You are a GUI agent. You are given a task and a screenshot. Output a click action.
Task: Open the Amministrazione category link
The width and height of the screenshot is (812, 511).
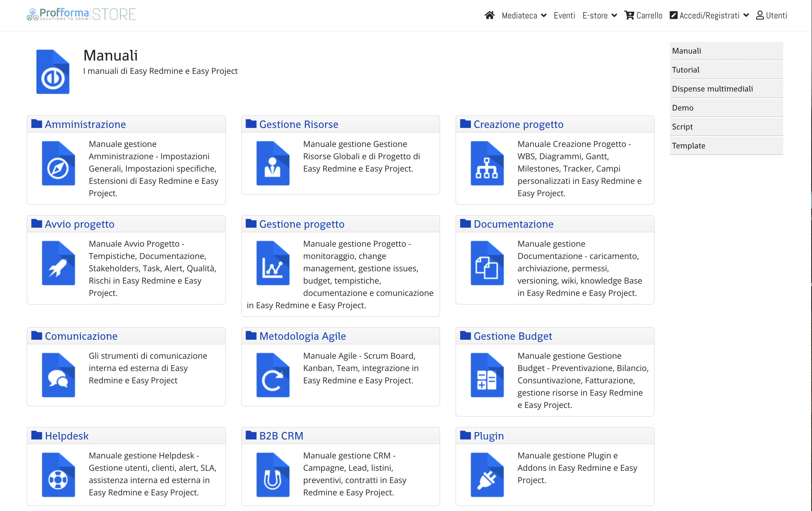(85, 124)
